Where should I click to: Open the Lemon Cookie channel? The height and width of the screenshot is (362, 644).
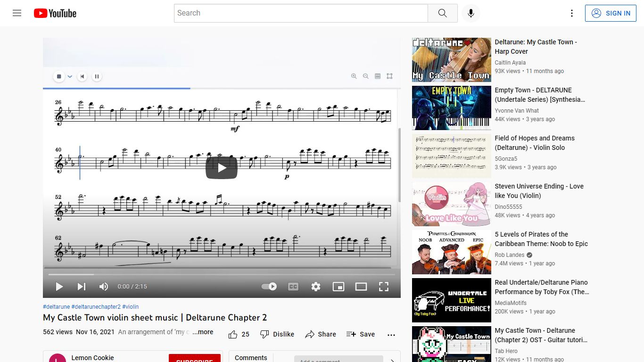(92, 358)
